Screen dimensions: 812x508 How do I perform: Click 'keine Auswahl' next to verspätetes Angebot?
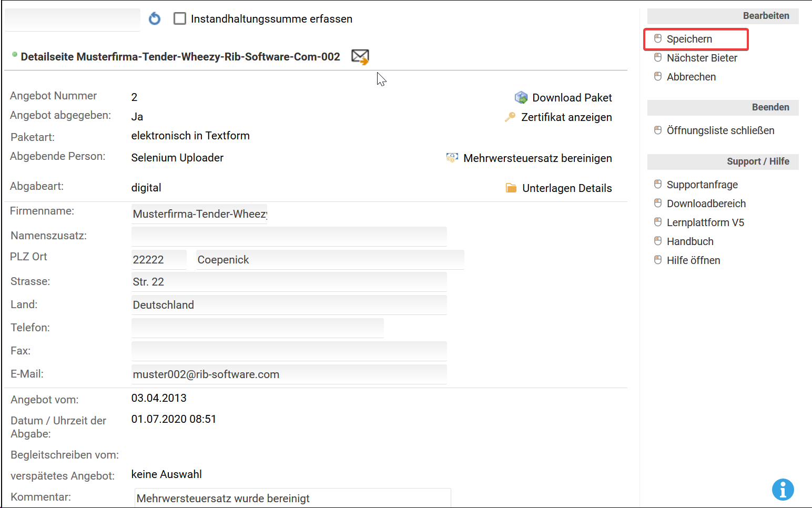(x=166, y=474)
